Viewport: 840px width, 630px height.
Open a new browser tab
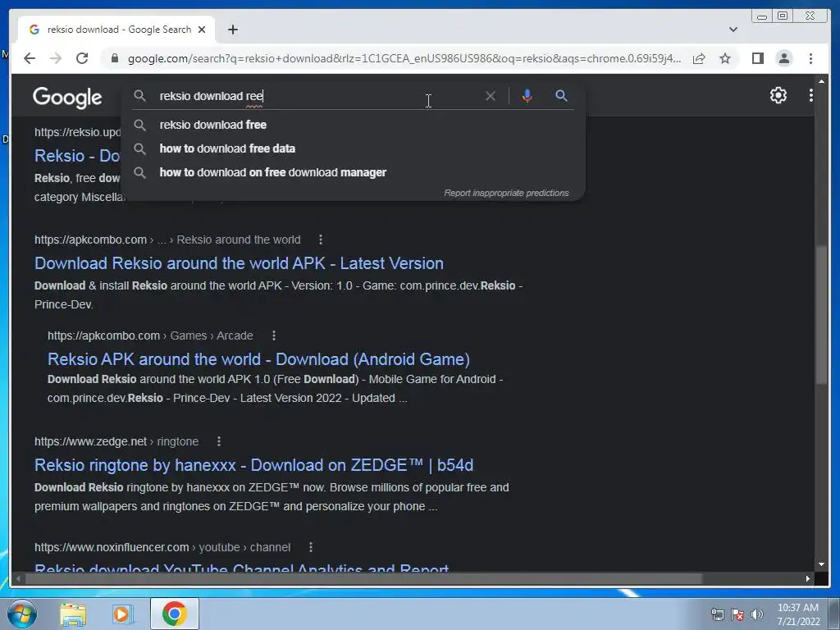(x=232, y=30)
